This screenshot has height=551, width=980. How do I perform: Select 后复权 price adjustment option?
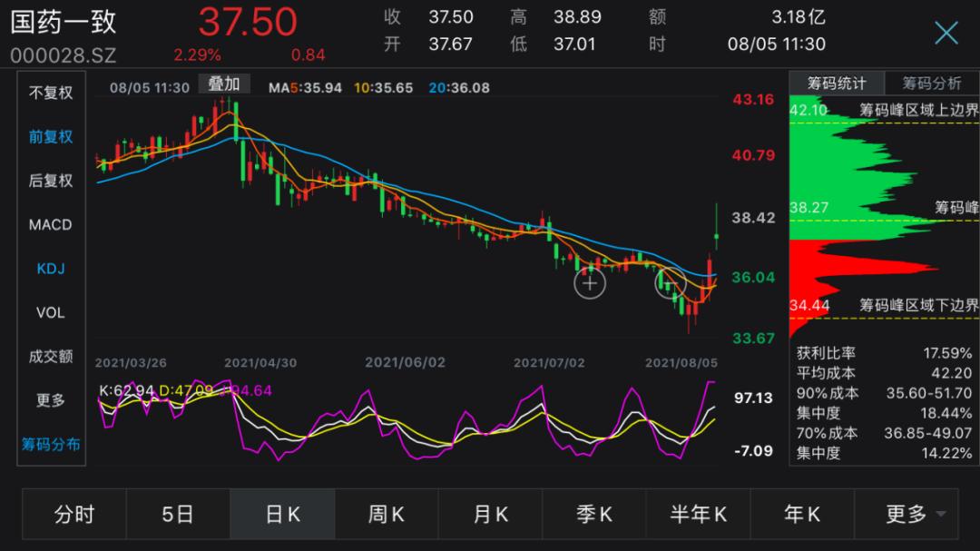click(51, 181)
